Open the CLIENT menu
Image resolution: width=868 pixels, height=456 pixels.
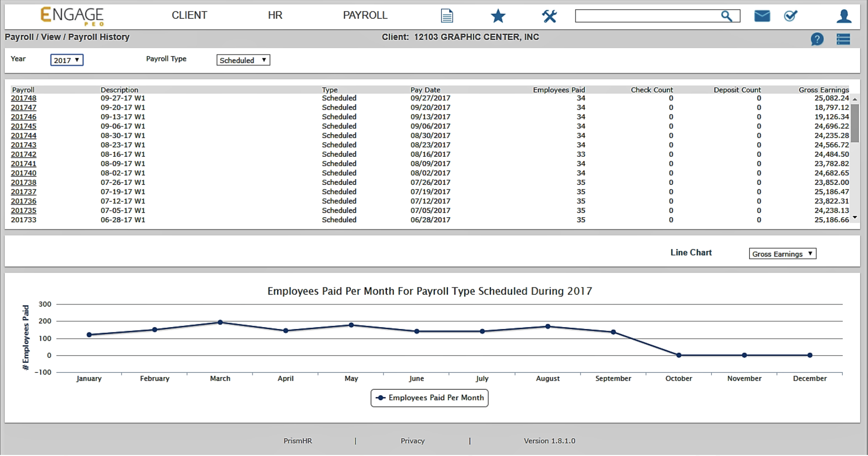tap(189, 15)
